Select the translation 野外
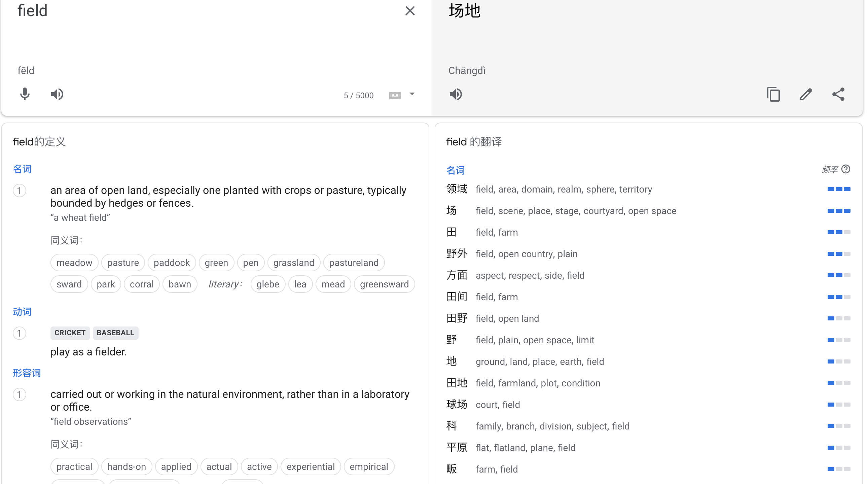Viewport: 868px width, 484px height. [457, 254]
